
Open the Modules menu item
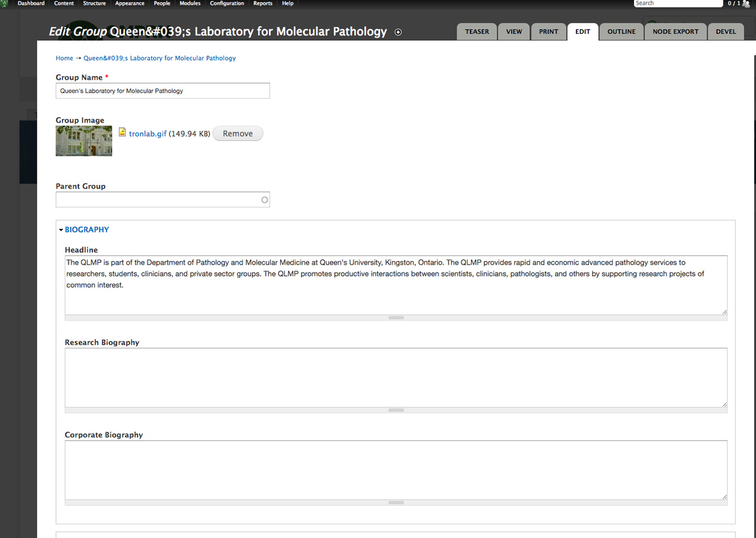click(x=190, y=4)
